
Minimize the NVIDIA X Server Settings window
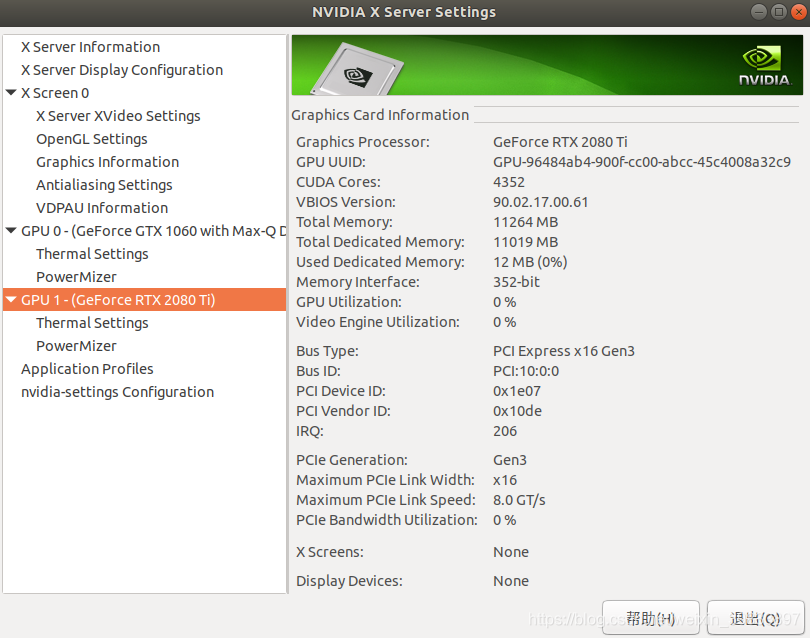[x=759, y=12]
